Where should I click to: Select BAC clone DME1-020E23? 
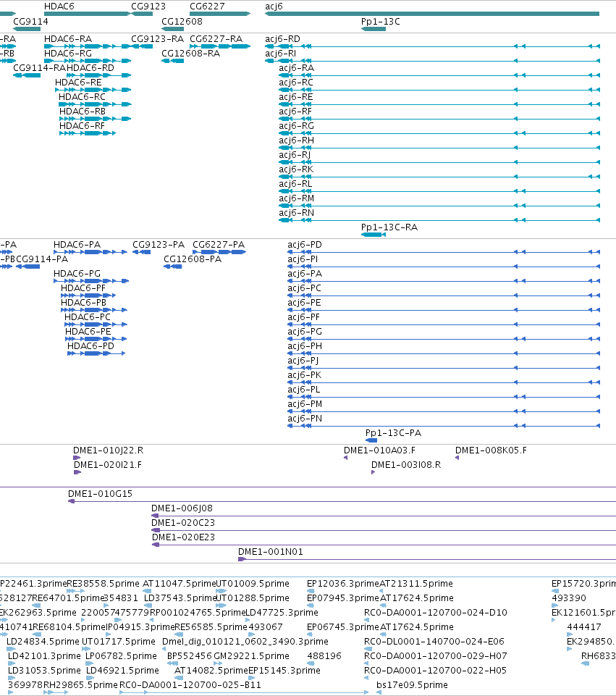coord(184,537)
